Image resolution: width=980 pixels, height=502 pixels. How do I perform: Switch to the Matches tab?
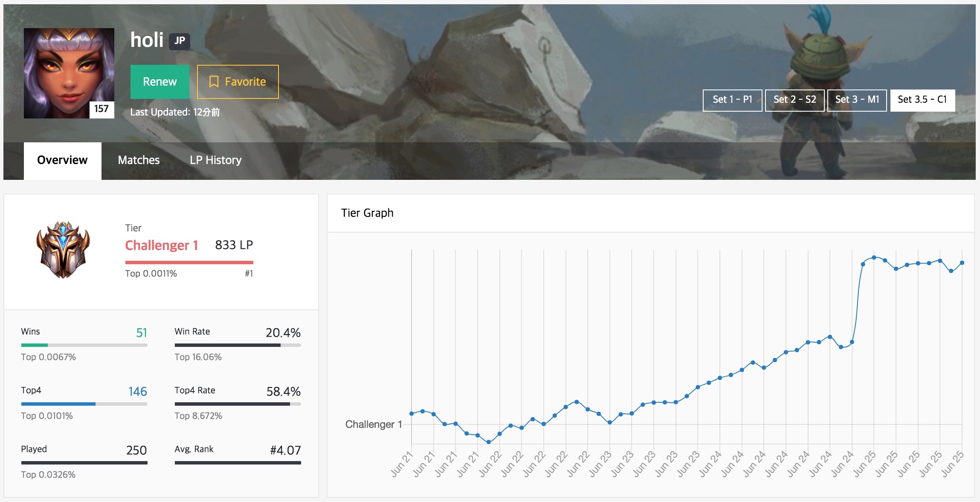click(x=139, y=160)
